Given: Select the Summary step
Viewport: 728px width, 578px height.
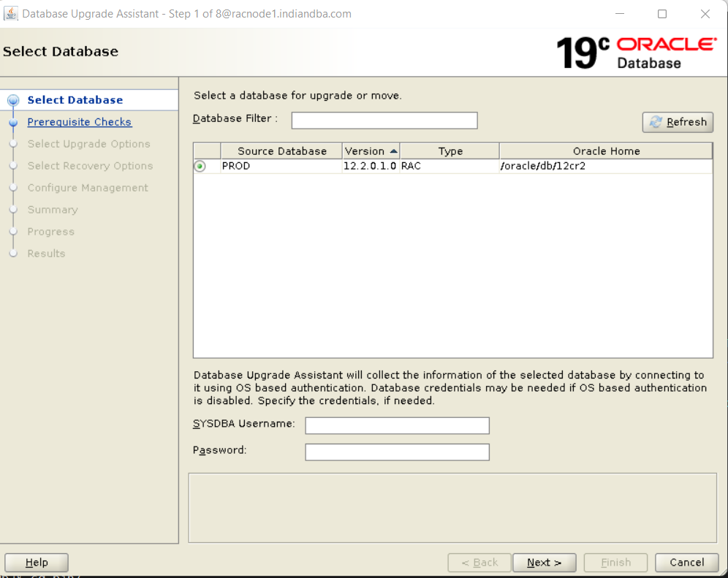Looking at the screenshot, I should click(53, 210).
